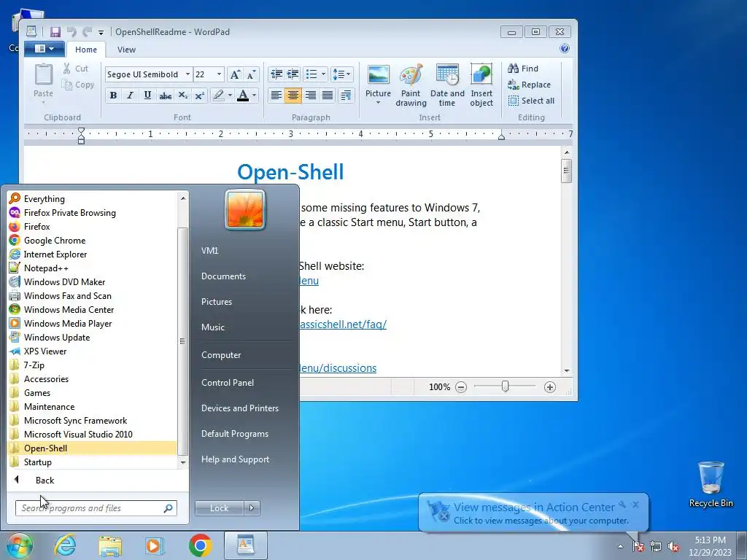Open Internet Explorer from the taskbar
Screen dimensions: 747x560
click(65, 545)
